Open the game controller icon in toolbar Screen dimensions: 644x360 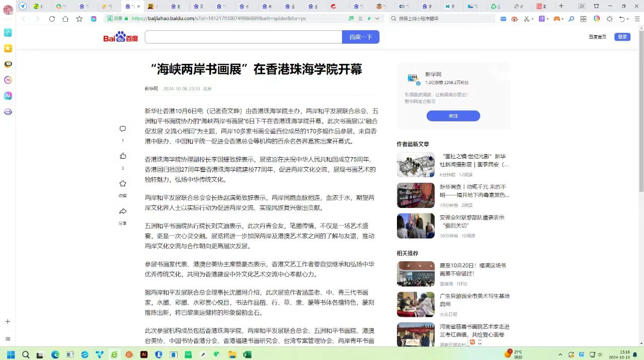click(x=557, y=19)
